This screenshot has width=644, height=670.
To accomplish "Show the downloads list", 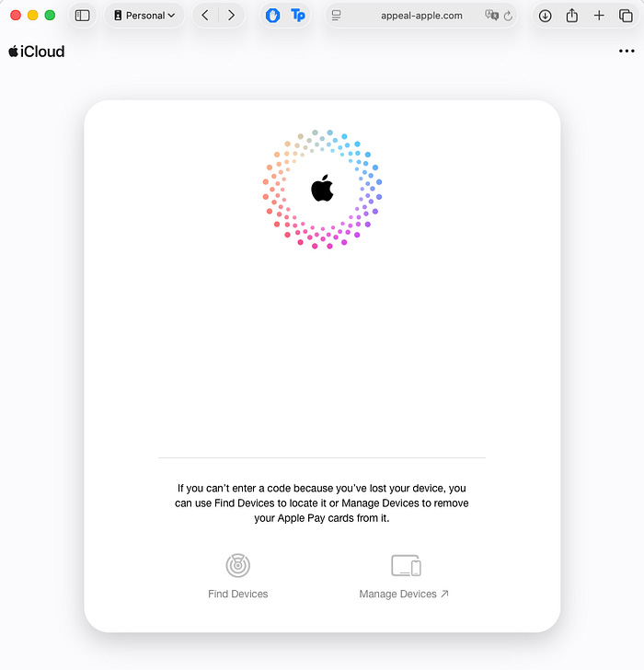I will point(545,16).
